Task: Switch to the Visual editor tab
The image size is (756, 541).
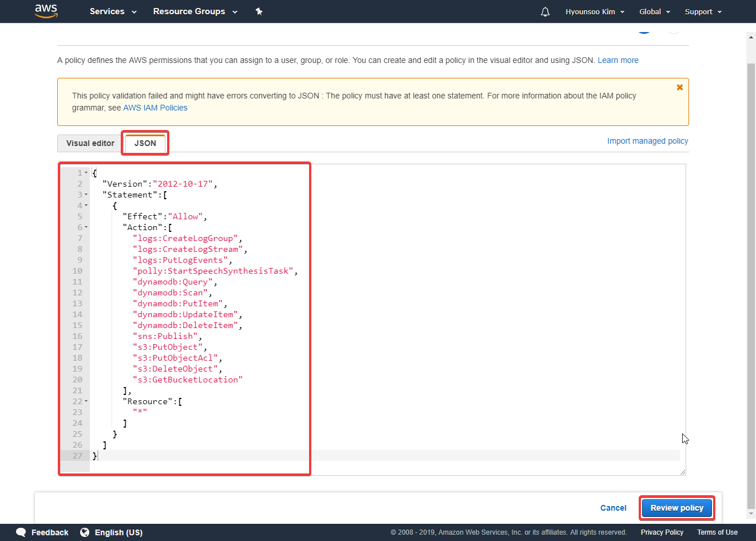Action: point(90,143)
